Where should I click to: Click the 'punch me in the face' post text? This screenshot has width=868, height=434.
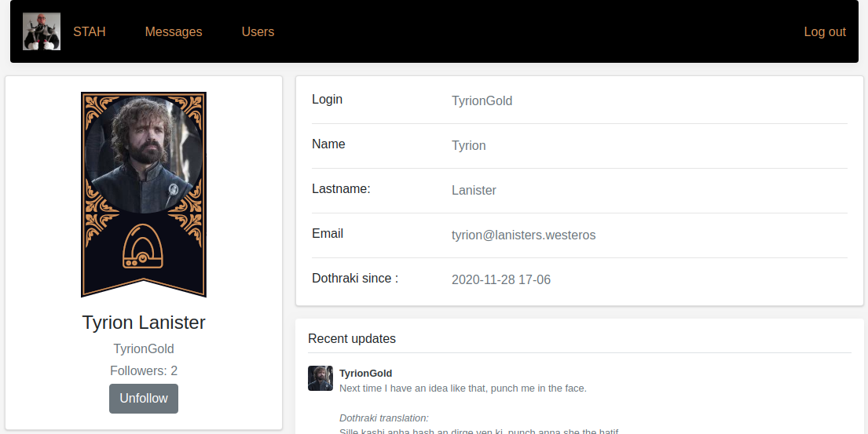click(x=463, y=388)
